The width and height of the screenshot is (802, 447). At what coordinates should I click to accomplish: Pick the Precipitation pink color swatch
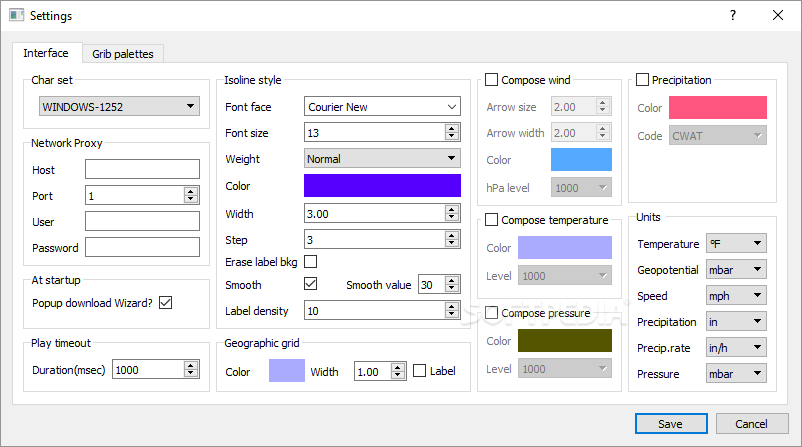[x=718, y=107]
